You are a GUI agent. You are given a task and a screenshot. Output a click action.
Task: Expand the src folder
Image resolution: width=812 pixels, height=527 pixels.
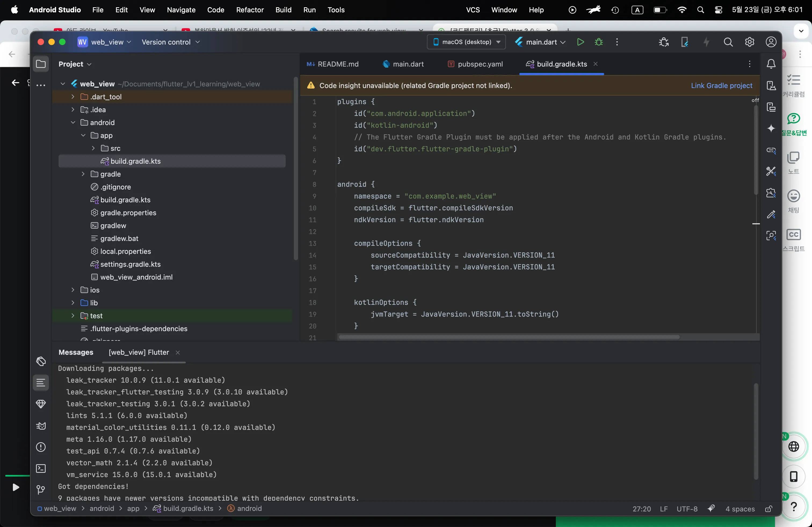93,148
